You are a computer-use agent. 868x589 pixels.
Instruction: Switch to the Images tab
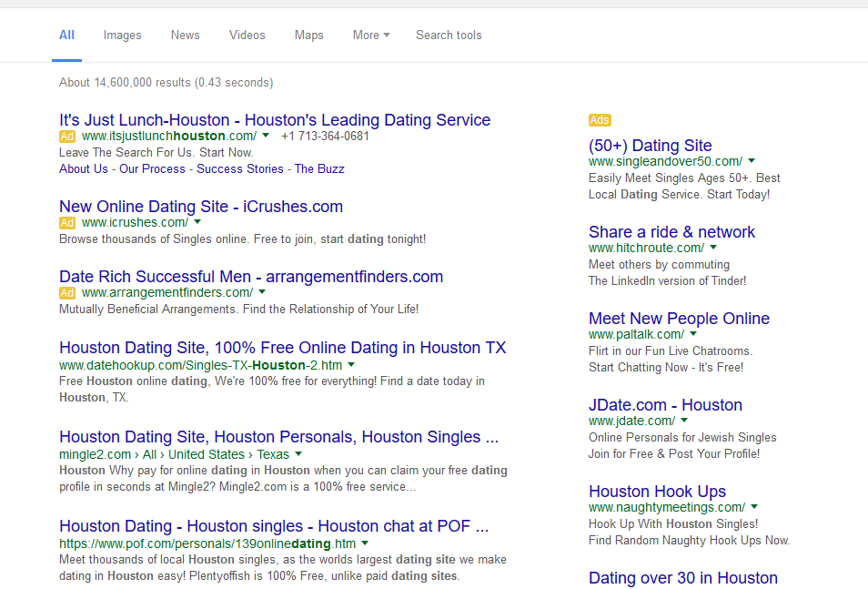pos(122,36)
